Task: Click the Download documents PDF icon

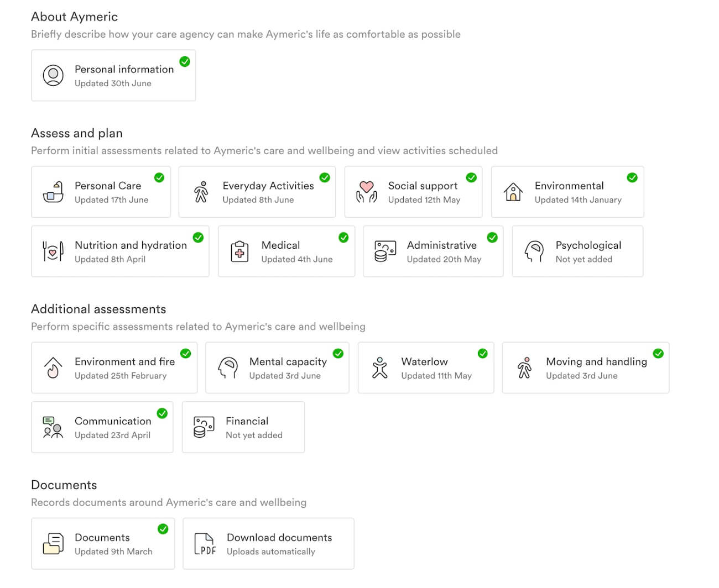Action: click(x=205, y=544)
